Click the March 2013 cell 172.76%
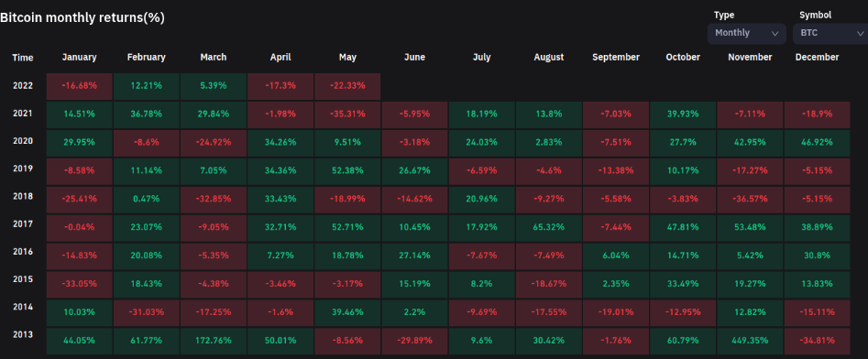 (214, 342)
